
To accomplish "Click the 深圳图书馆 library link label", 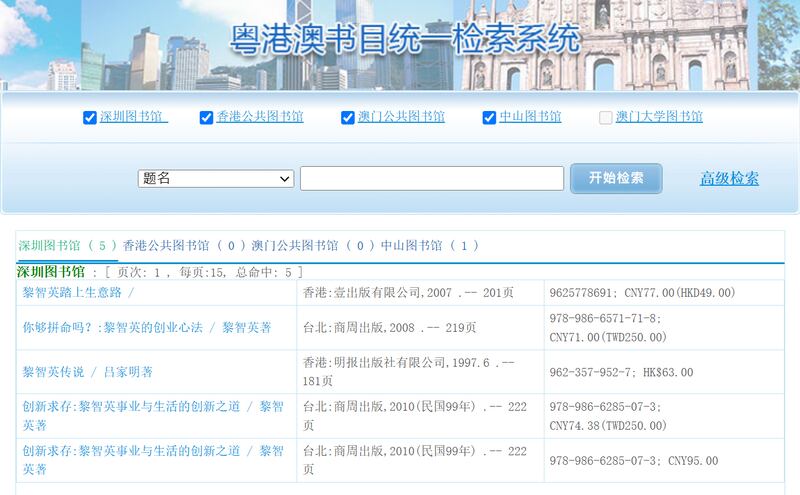I will point(133,117).
